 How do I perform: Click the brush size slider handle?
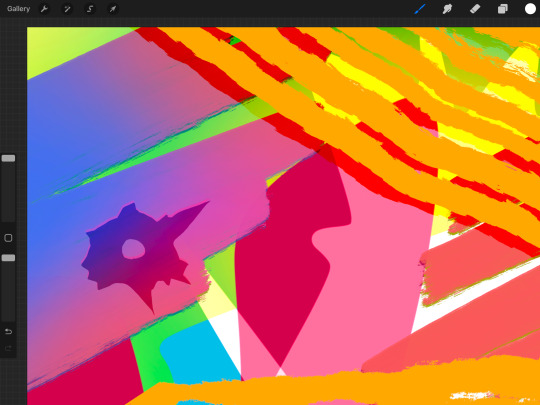tap(8, 158)
